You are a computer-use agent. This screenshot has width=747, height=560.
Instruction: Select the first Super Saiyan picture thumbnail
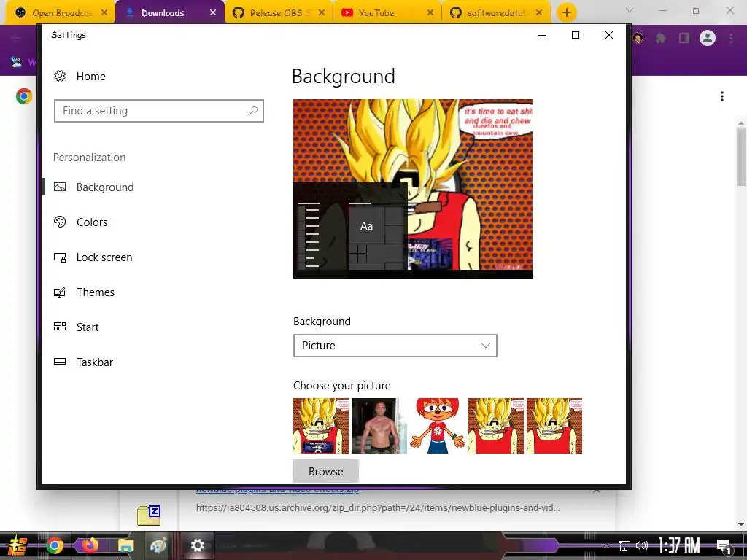321,426
